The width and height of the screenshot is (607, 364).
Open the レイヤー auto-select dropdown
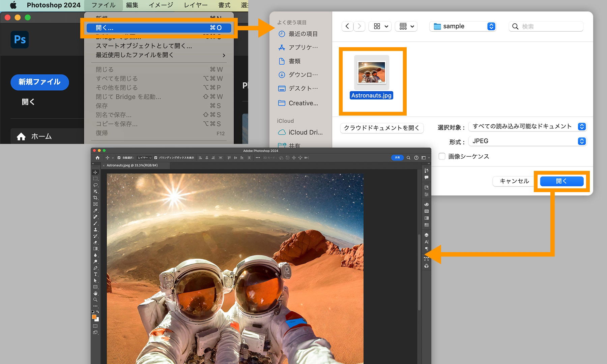(x=144, y=158)
